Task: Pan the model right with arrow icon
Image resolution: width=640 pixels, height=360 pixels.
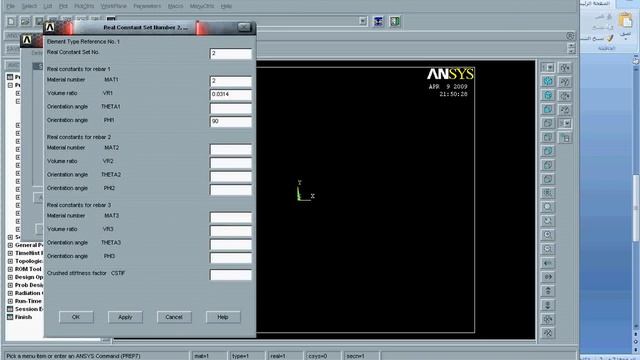Action: pyautogui.click(x=548, y=277)
